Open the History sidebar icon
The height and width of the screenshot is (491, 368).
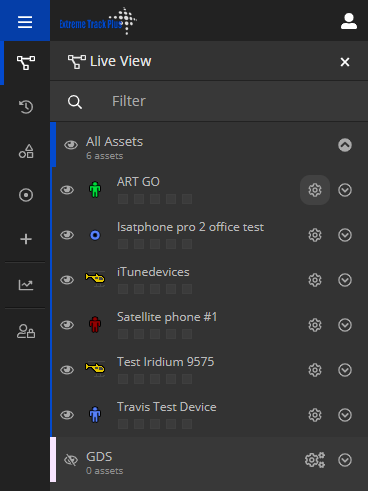(x=26, y=107)
